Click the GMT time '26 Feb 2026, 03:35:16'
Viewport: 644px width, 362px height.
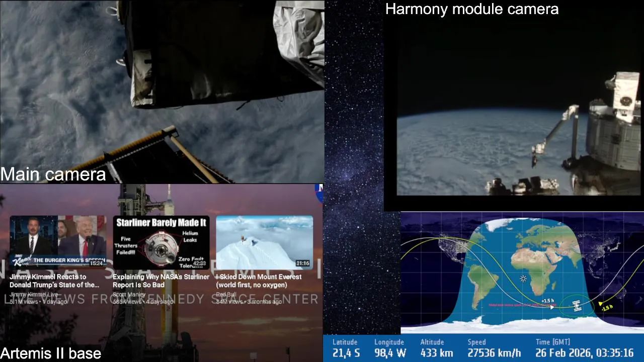point(585,353)
